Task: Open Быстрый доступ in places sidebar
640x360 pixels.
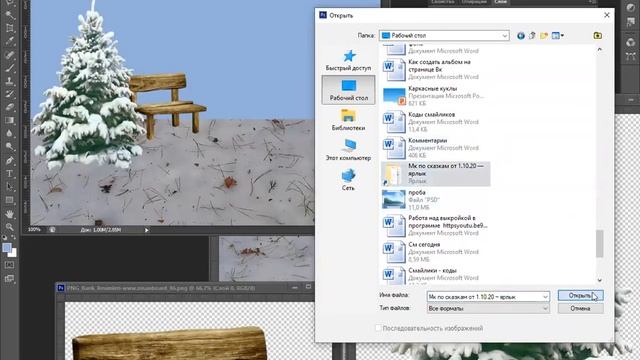Action: pyautogui.click(x=349, y=60)
